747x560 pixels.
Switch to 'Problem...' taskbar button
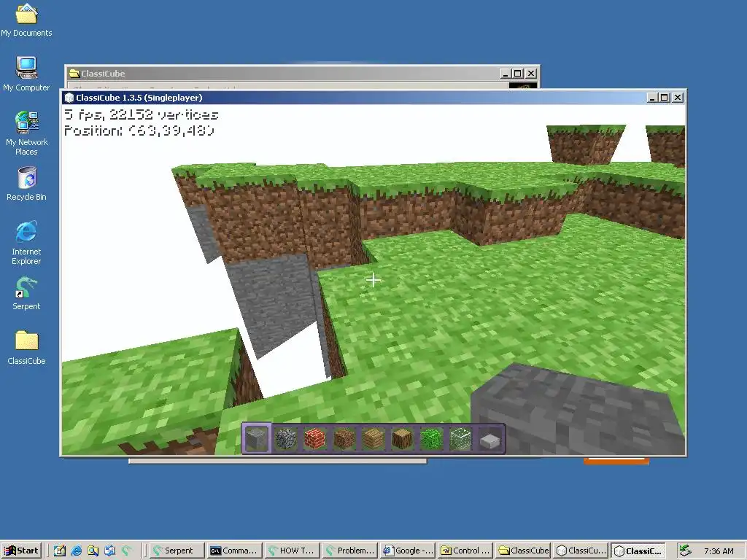[x=350, y=551]
